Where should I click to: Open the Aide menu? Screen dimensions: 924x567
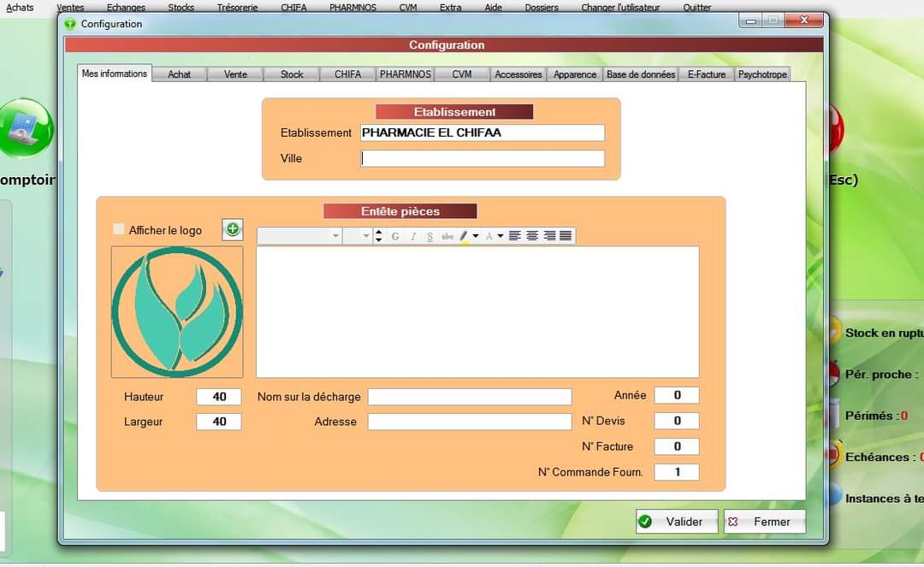point(494,8)
